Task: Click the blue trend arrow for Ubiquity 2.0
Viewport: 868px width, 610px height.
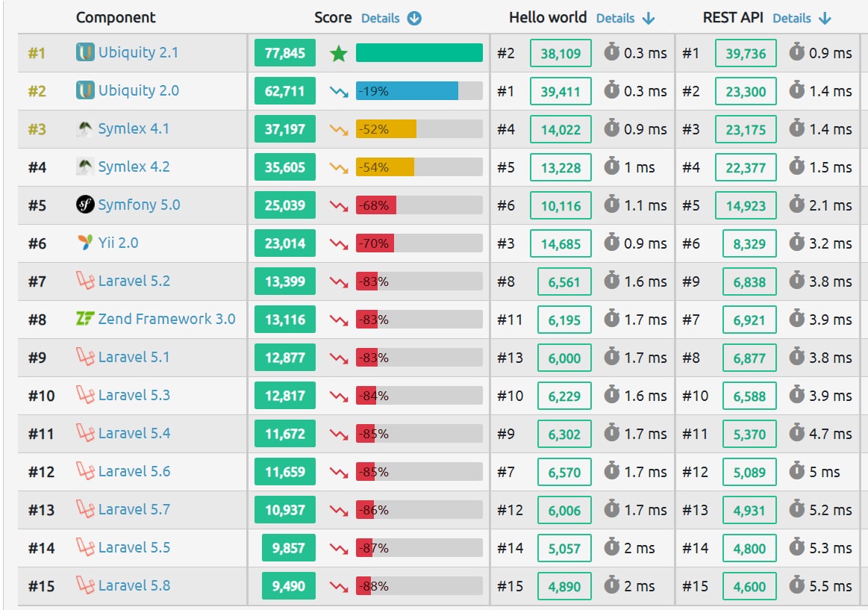Action: tap(339, 91)
